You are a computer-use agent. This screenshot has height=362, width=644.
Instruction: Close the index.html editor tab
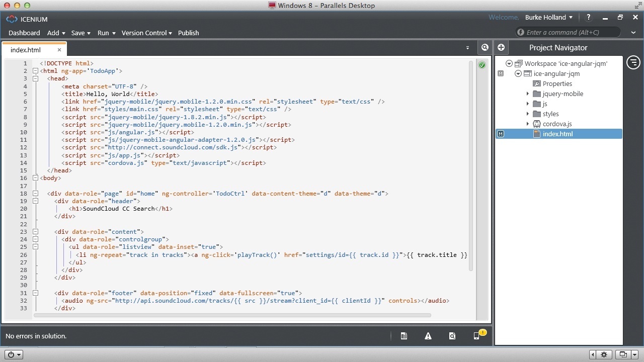pos(59,50)
